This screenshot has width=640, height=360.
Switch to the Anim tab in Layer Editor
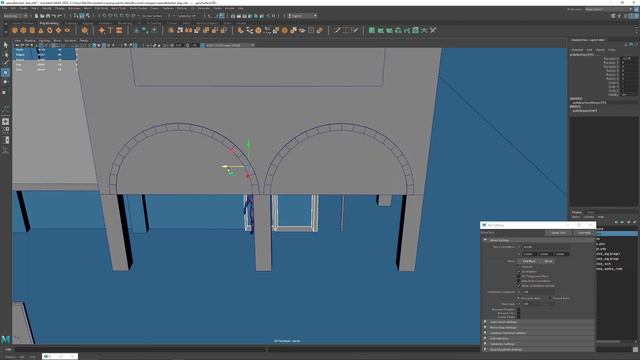pyautogui.click(x=590, y=212)
